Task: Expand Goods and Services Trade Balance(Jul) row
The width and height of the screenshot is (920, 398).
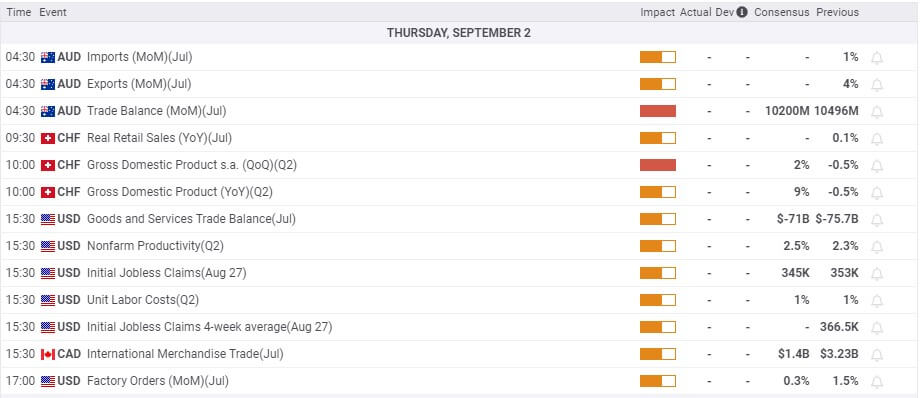Action: pyautogui.click(x=460, y=219)
